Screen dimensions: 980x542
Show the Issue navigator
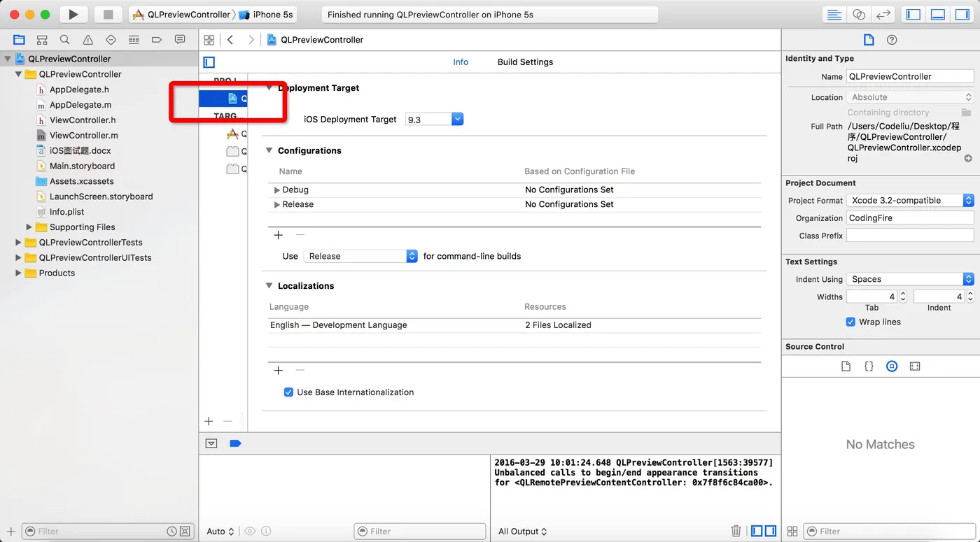87,40
